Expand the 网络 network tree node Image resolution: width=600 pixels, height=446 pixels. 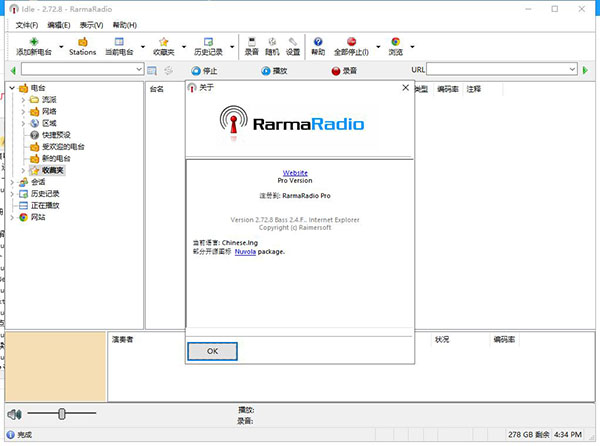pyautogui.click(x=23, y=112)
